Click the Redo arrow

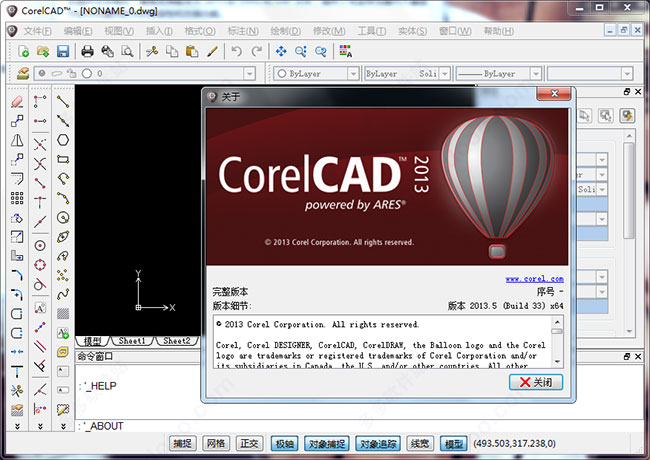(257, 51)
